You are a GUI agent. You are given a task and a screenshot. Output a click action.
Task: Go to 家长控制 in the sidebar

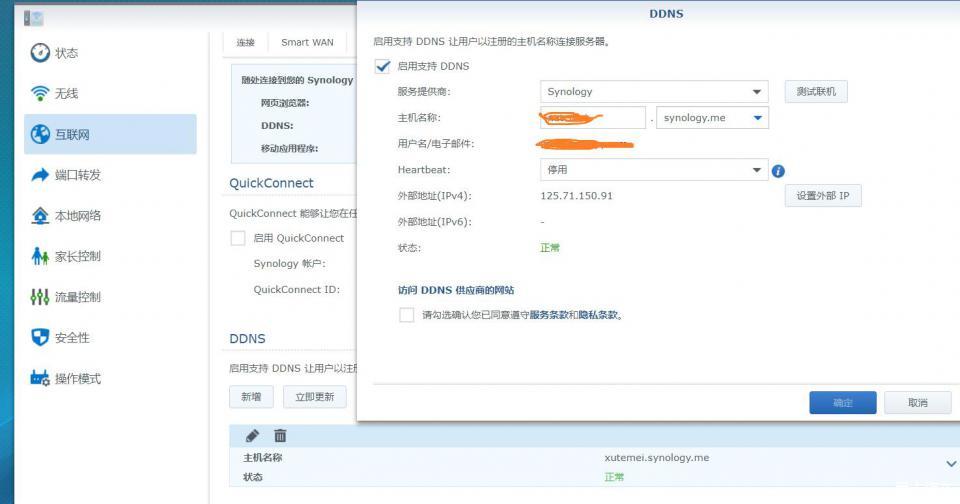click(x=78, y=256)
